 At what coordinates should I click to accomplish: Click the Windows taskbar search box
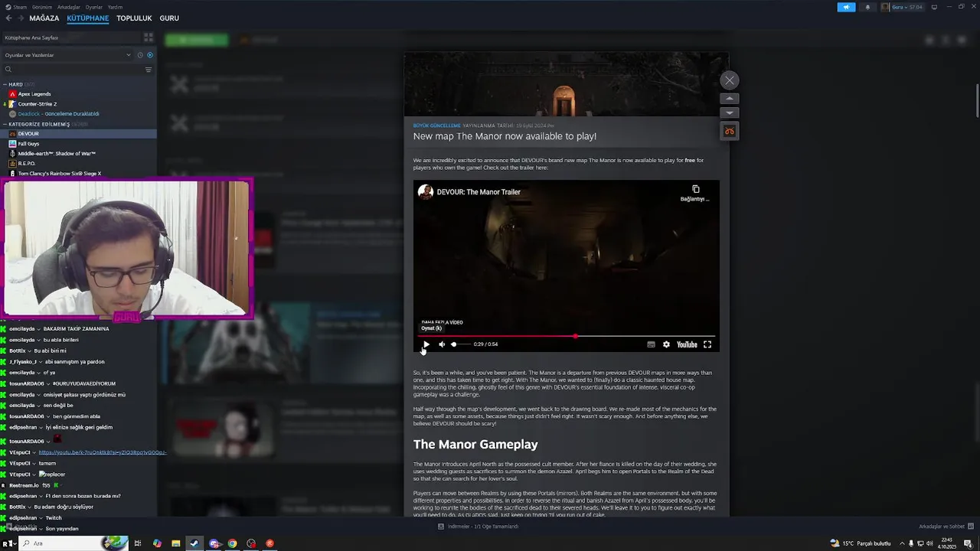[73, 543]
